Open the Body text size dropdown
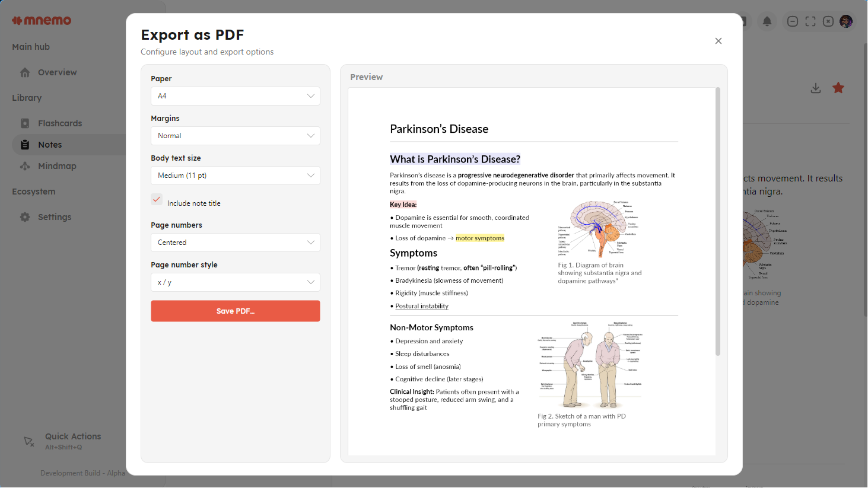868x488 pixels. [236, 176]
